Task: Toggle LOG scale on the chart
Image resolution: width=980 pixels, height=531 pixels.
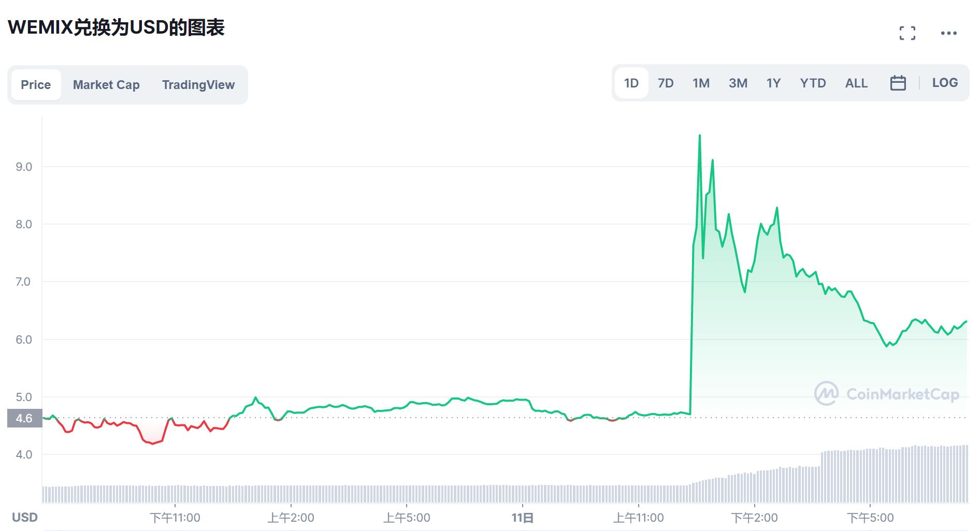Action: 945,83
